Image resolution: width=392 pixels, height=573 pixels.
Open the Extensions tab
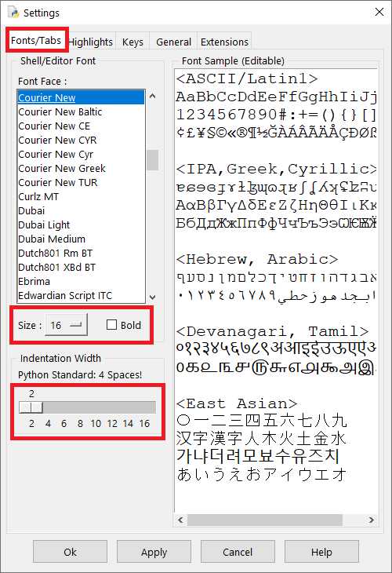224,42
